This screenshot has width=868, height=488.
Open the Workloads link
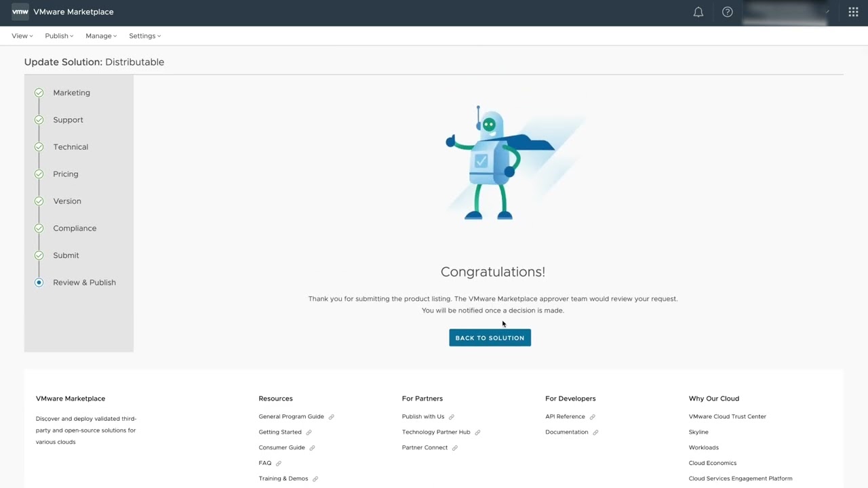pyautogui.click(x=703, y=448)
